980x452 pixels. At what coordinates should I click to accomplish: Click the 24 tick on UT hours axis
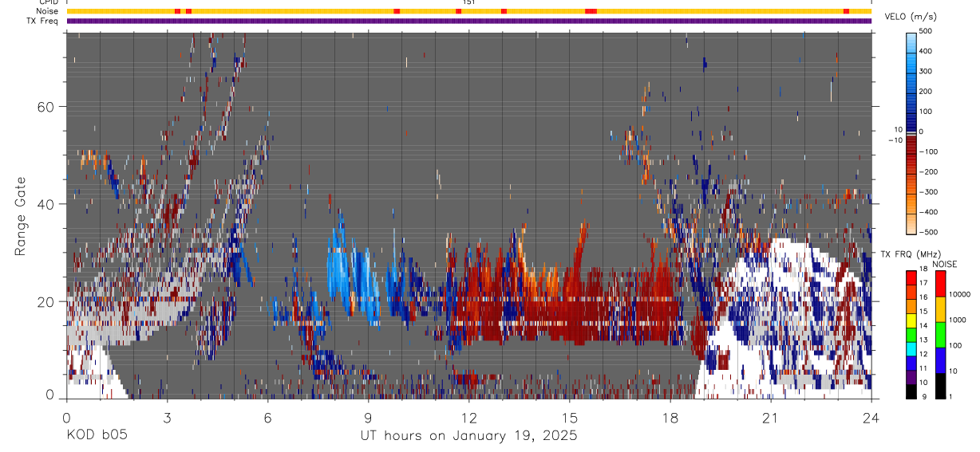click(871, 418)
